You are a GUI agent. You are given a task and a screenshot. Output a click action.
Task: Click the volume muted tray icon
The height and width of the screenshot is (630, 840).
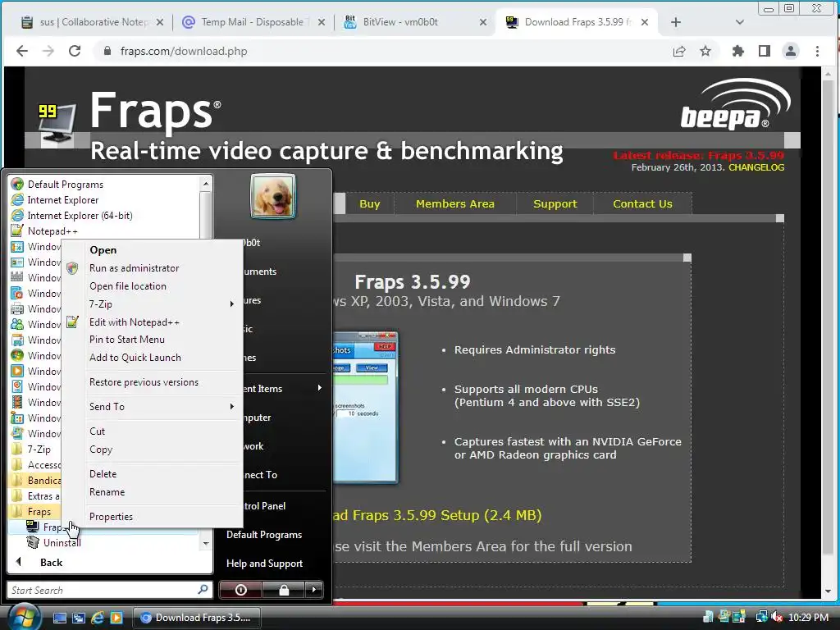(x=776, y=617)
